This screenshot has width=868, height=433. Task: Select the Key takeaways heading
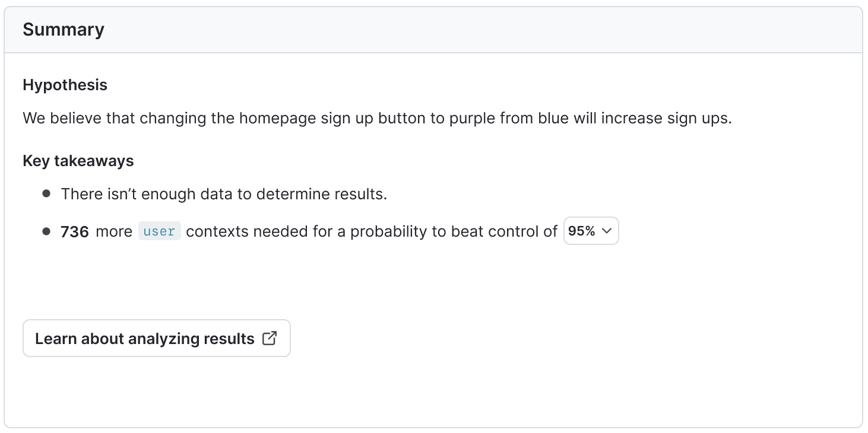[78, 161]
